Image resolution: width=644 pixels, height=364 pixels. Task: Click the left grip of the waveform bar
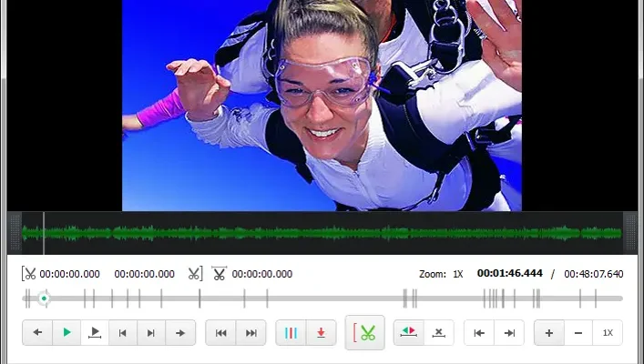point(15,233)
